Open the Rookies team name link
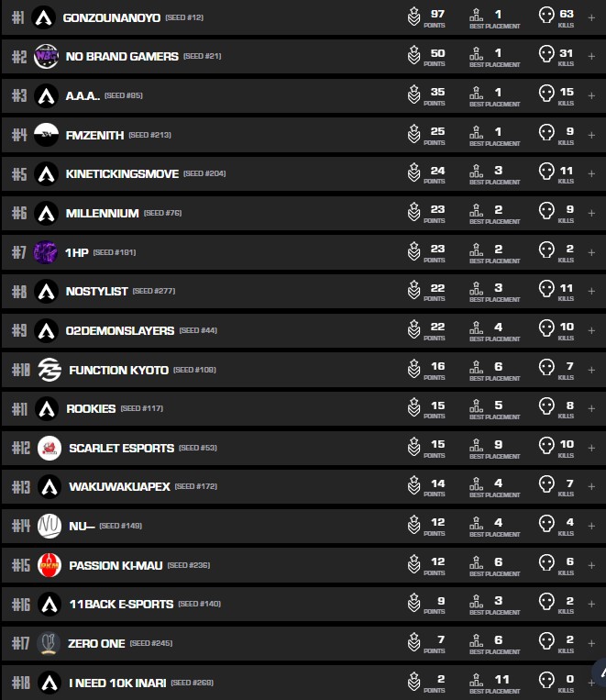Screen dimensions: 606x700 coord(91,408)
